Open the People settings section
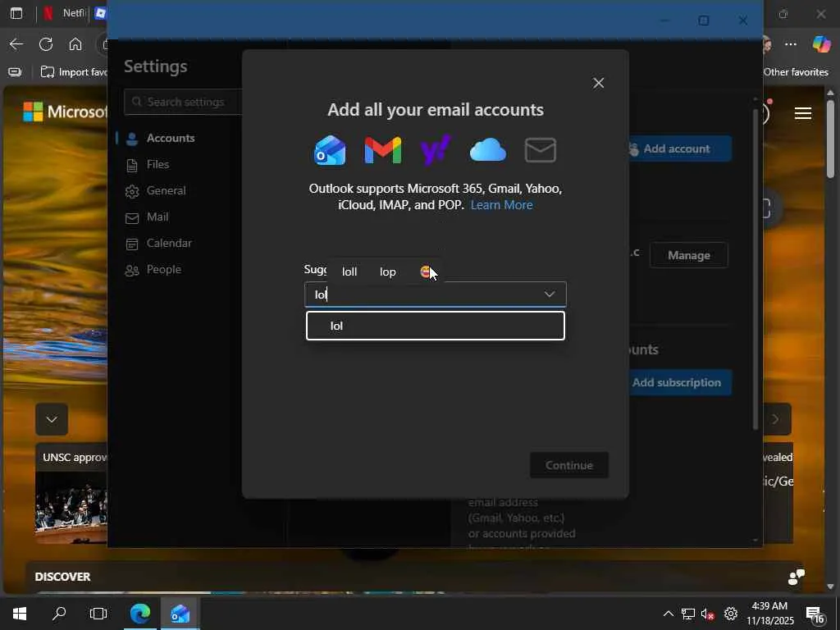 click(x=163, y=269)
